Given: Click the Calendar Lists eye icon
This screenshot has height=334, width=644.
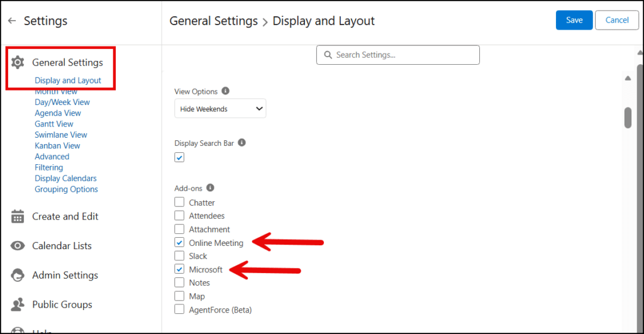Looking at the screenshot, I should point(18,246).
